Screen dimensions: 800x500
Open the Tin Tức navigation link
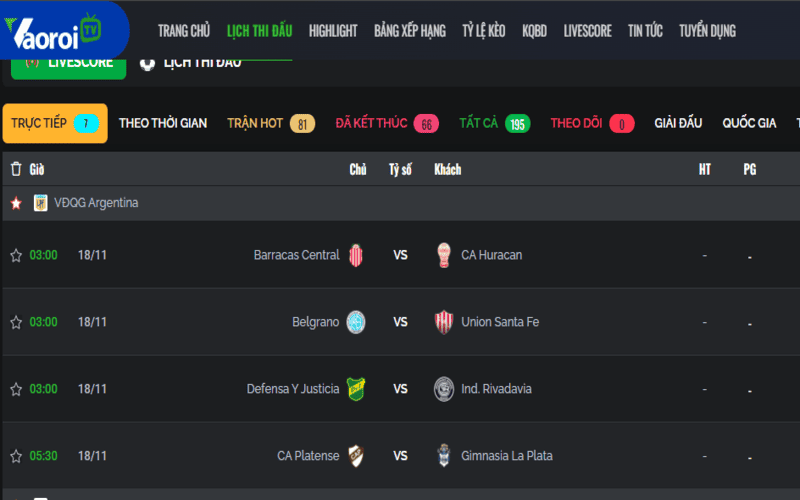pyautogui.click(x=645, y=31)
